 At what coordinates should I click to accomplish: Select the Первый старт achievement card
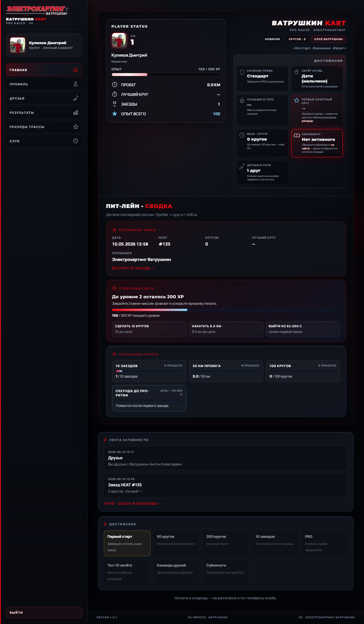coord(127,543)
